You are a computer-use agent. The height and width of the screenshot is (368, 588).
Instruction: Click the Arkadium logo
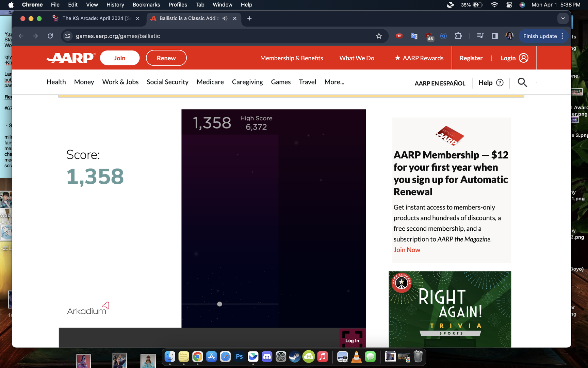click(x=88, y=308)
